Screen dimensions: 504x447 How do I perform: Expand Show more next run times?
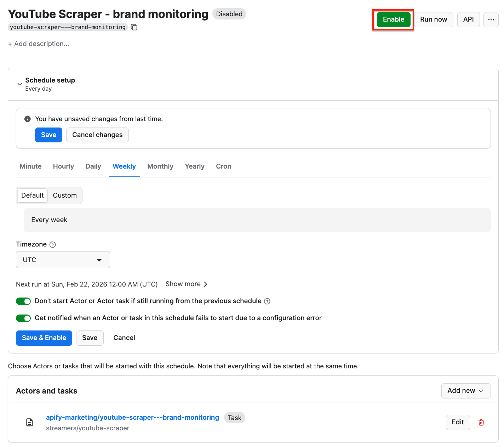pyautogui.click(x=187, y=284)
